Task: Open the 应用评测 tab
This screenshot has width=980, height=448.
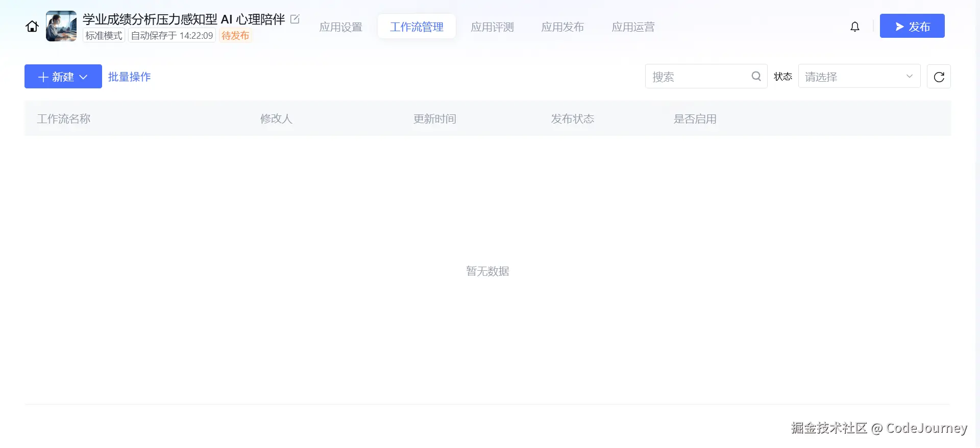Action: coord(493,27)
